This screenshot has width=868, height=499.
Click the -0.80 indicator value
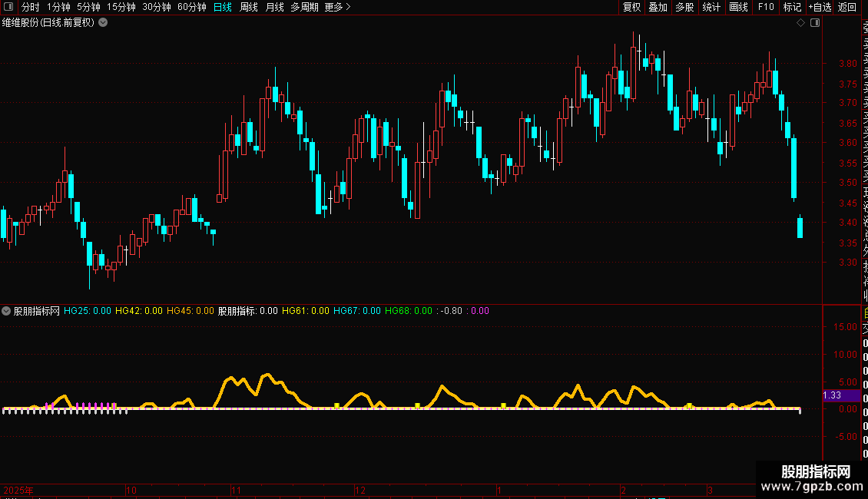coord(449,311)
